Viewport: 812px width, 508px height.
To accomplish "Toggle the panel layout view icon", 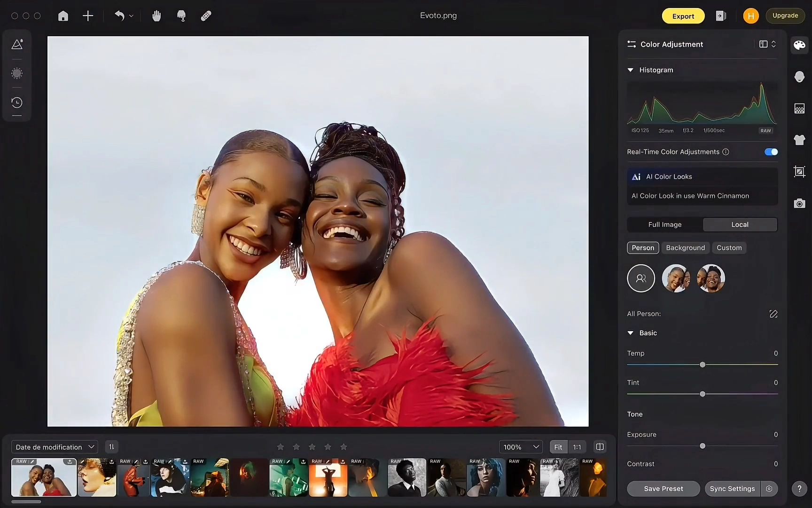I will [763, 44].
